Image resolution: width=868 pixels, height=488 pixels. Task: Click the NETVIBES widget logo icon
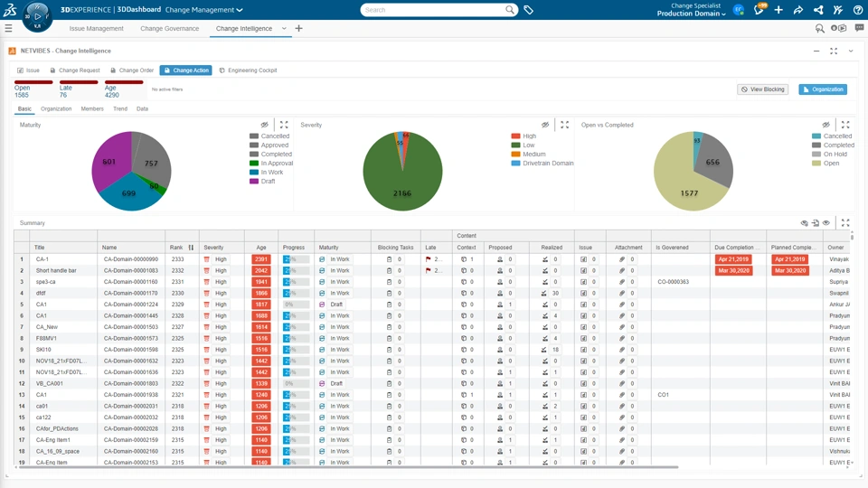point(12,51)
